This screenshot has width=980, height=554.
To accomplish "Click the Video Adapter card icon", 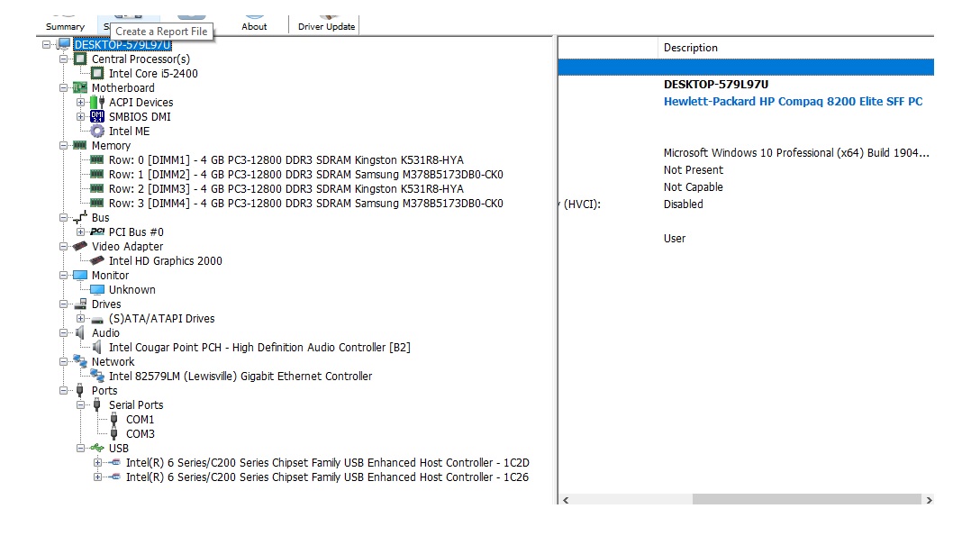I will pos(80,247).
